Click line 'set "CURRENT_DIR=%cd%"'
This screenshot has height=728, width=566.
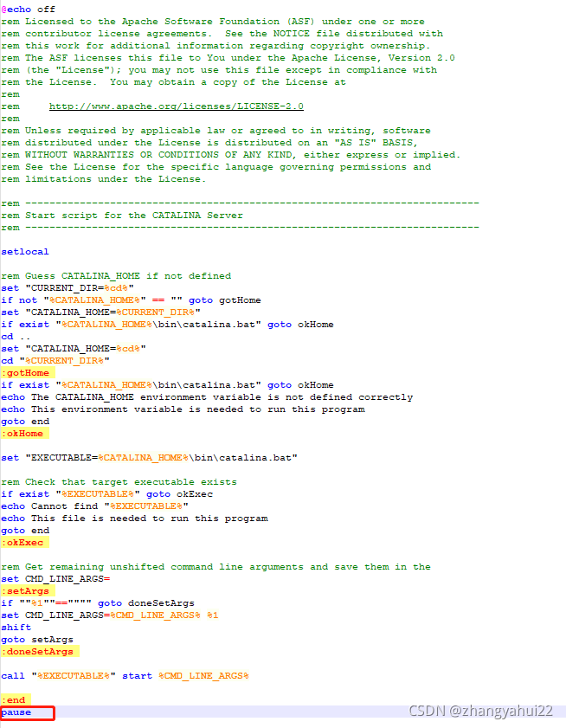pyautogui.click(x=68, y=288)
